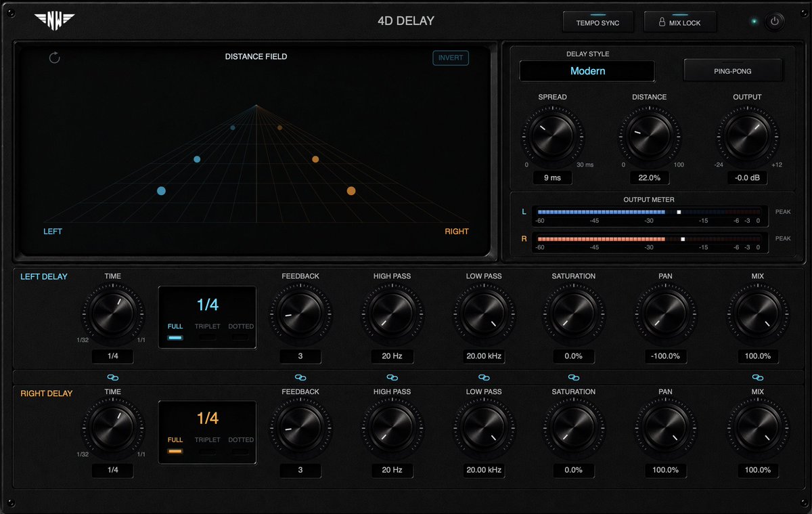Click the Left Delay Pan knob
The image size is (812, 514).
coord(666,314)
